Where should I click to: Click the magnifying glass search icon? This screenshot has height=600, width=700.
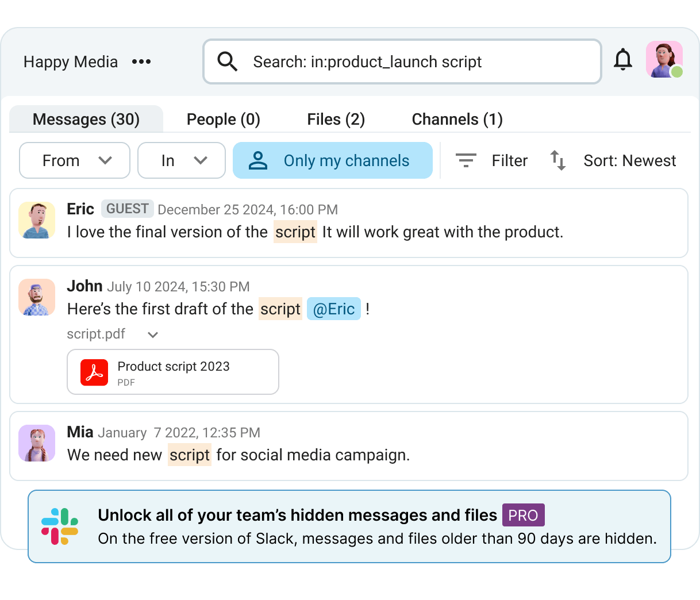(x=228, y=61)
